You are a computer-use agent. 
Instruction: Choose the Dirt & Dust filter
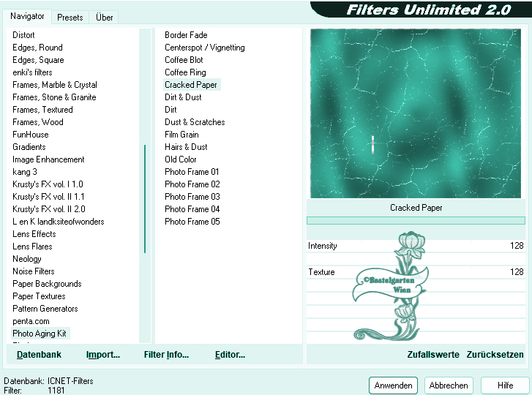pos(183,97)
